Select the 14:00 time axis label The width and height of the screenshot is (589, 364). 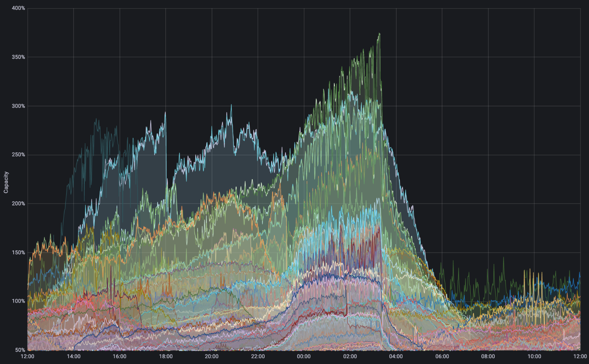(x=73, y=356)
